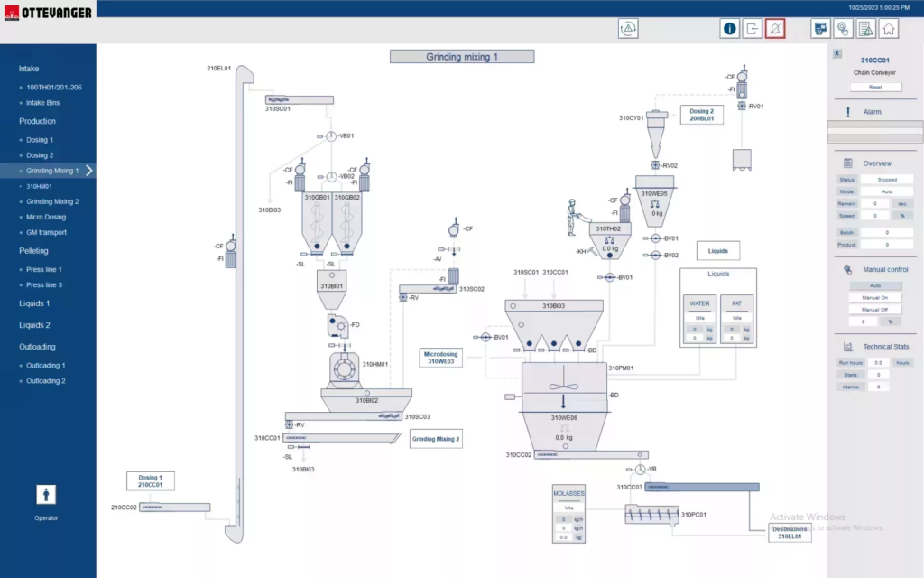Click the alarm reset cycle icon in toolbar

coord(628,29)
